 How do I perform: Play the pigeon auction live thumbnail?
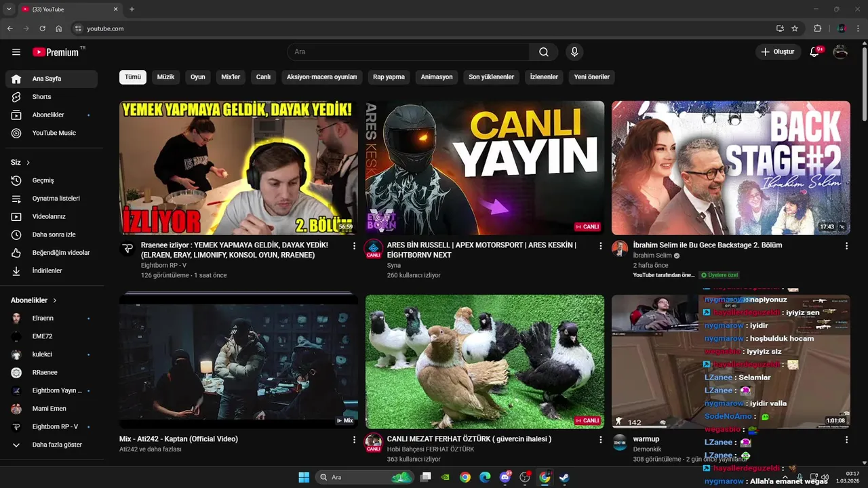pyautogui.click(x=485, y=361)
